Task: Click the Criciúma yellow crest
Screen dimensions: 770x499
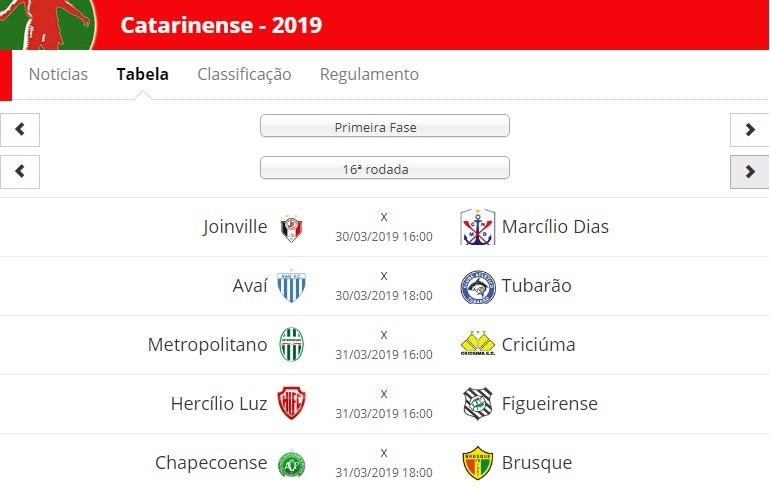Action: pos(478,343)
